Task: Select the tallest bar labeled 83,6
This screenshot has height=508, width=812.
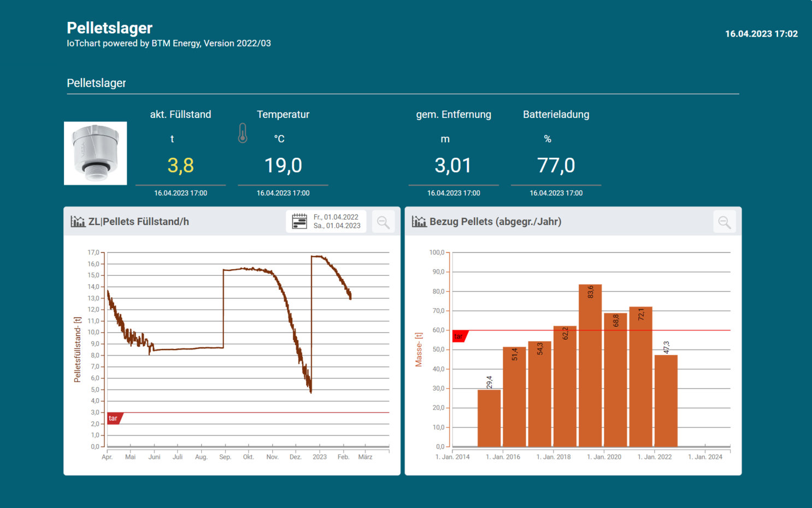Action: click(x=590, y=366)
